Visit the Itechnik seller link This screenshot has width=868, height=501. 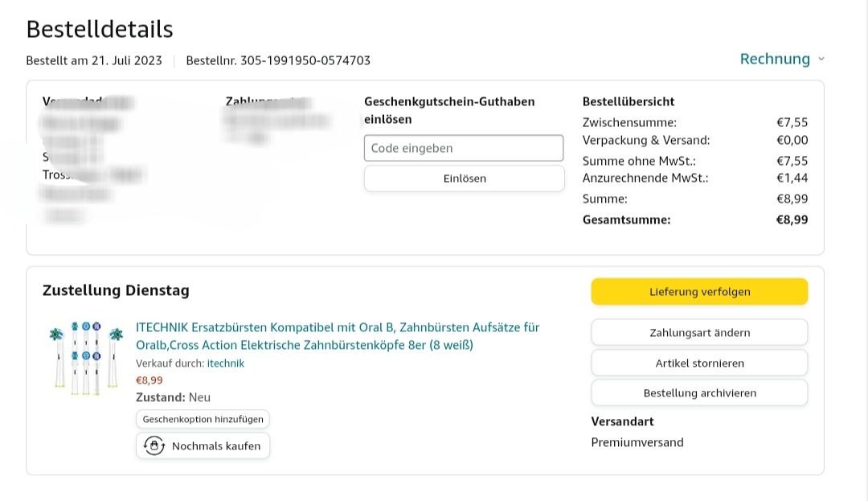226,363
